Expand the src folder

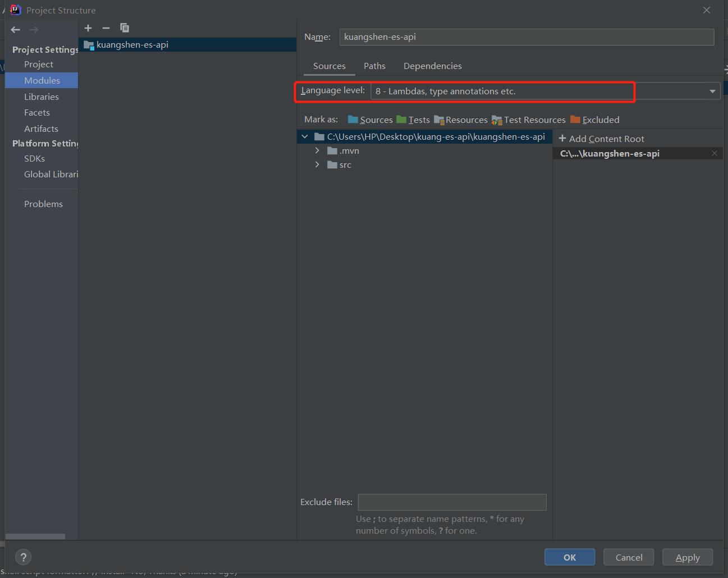(x=317, y=164)
